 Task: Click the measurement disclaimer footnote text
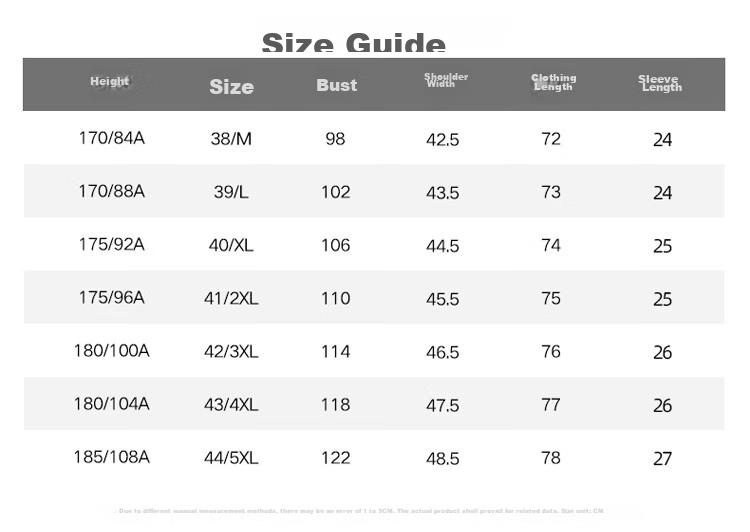361,511
